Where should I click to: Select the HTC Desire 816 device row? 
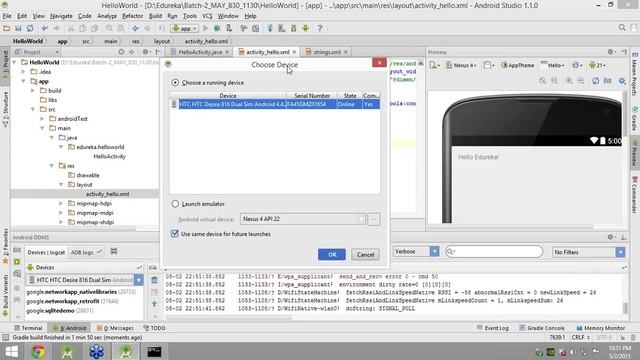(275, 104)
